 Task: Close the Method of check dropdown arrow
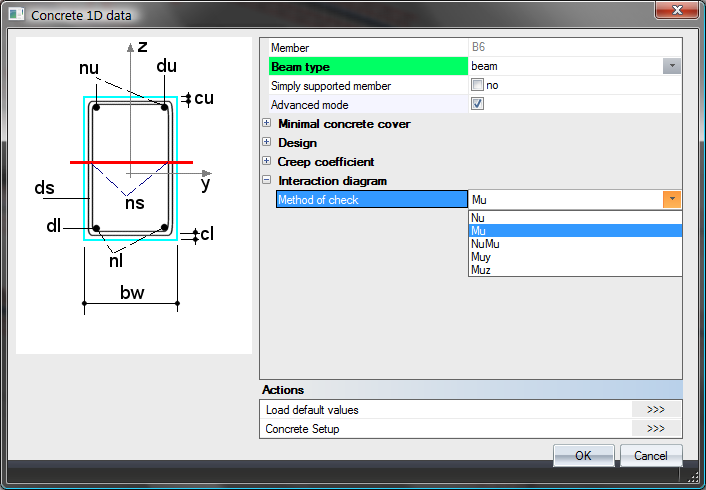(x=672, y=199)
